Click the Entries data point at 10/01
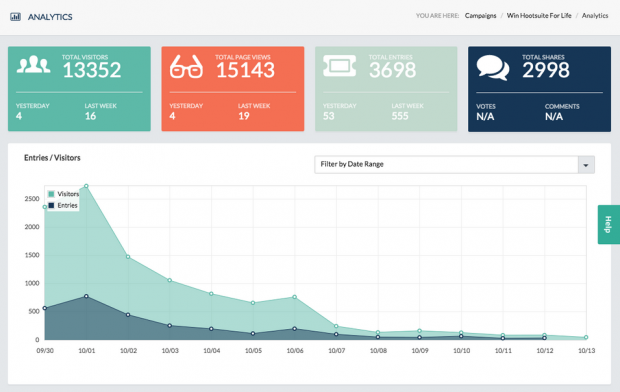The width and height of the screenshot is (620, 392). coord(86,296)
